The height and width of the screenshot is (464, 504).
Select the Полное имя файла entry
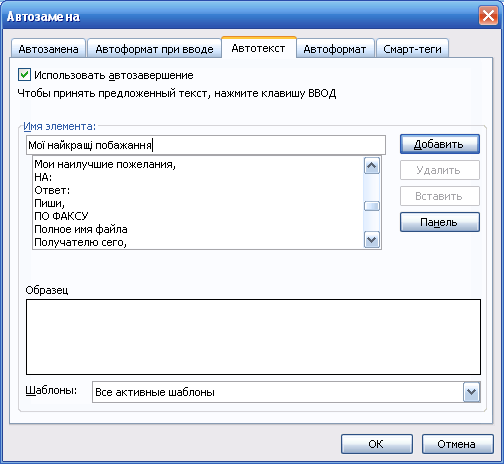click(x=81, y=229)
